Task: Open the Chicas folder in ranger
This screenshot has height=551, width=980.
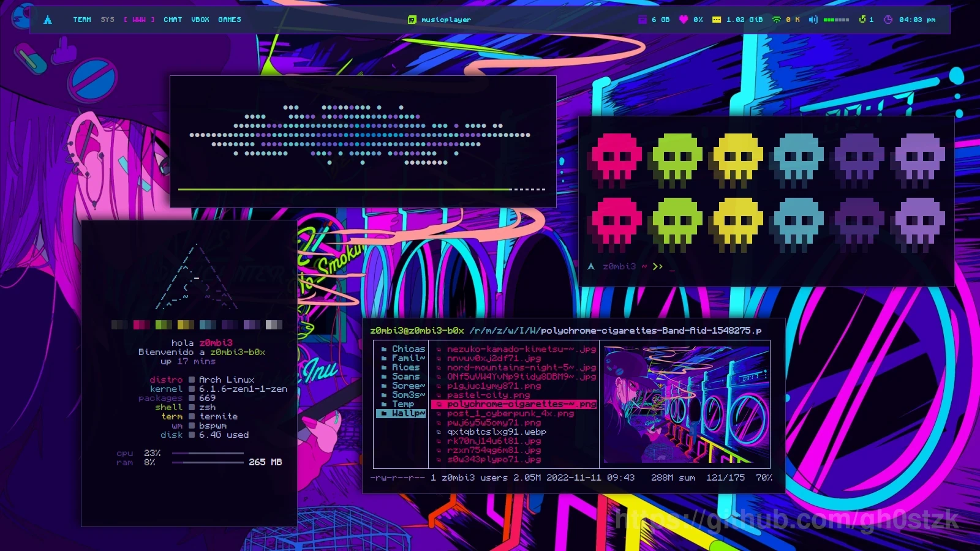Action: click(408, 349)
